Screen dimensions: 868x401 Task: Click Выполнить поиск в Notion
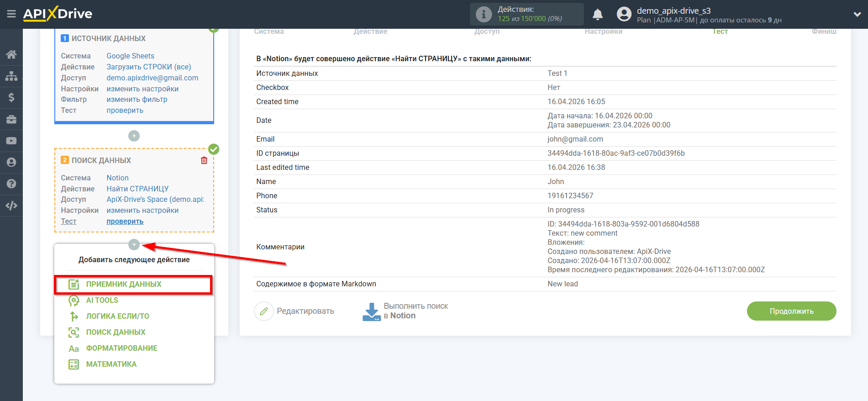[x=405, y=311]
